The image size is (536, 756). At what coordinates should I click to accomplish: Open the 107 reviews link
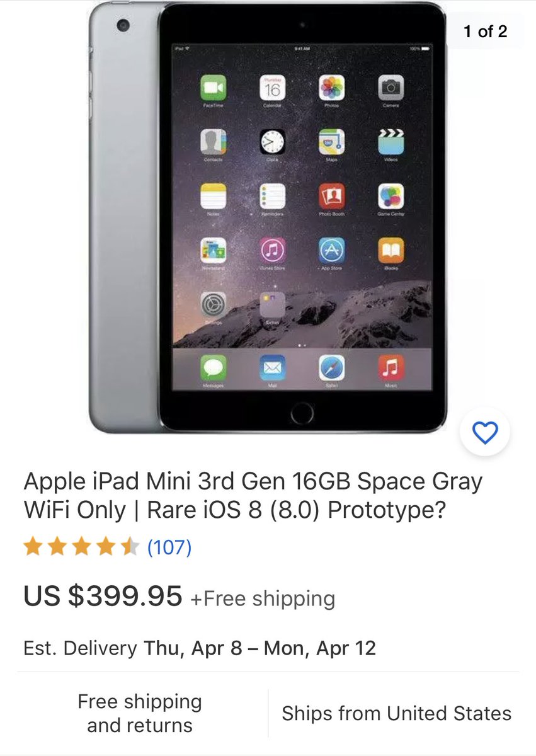pos(169,547)
